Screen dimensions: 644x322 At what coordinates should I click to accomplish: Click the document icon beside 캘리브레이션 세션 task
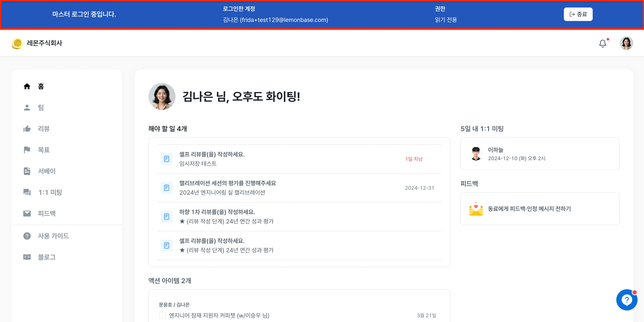click(x=166, y=188)
